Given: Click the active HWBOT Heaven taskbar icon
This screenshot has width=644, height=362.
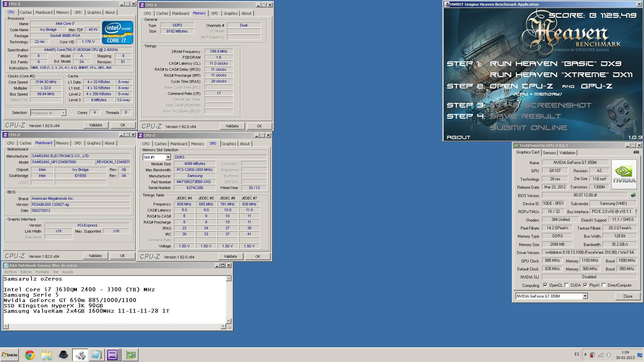Looking at the screenshot, I should [80, 355].
